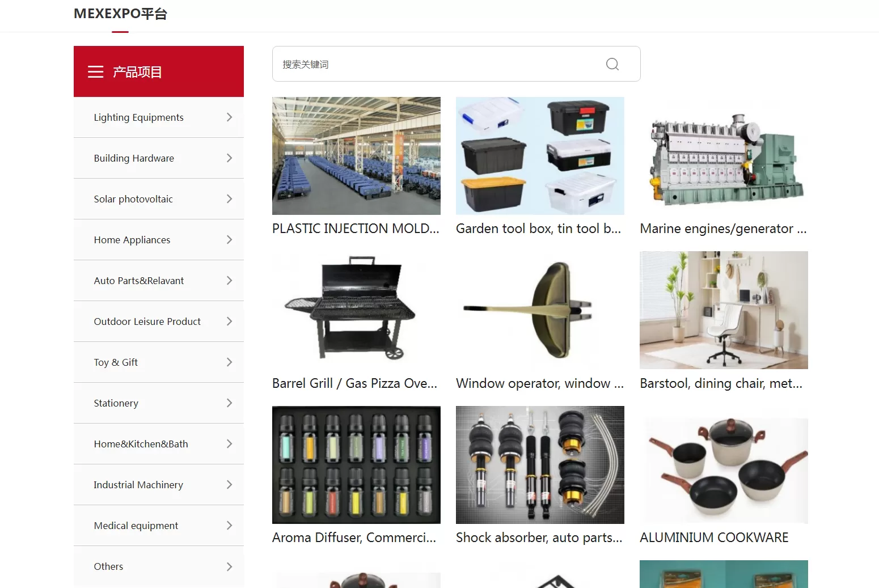Viewport: 879px width, 588px height.
Task: Open the marine engine generator image
Action: [724, 156]
